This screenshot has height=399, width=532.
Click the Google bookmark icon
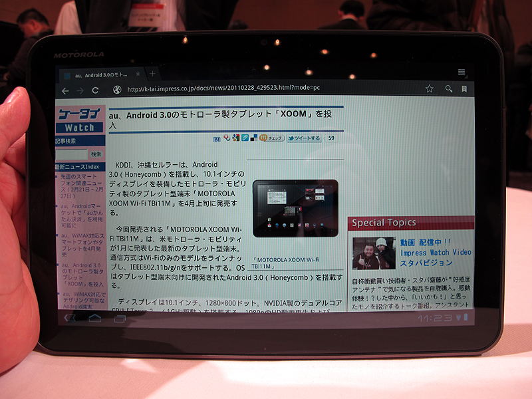tap(236, 138)
